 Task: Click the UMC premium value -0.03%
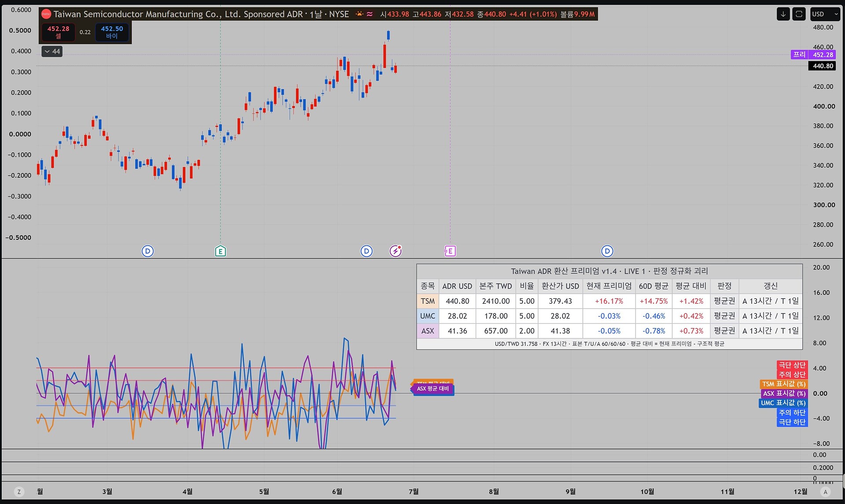[609, 316]
